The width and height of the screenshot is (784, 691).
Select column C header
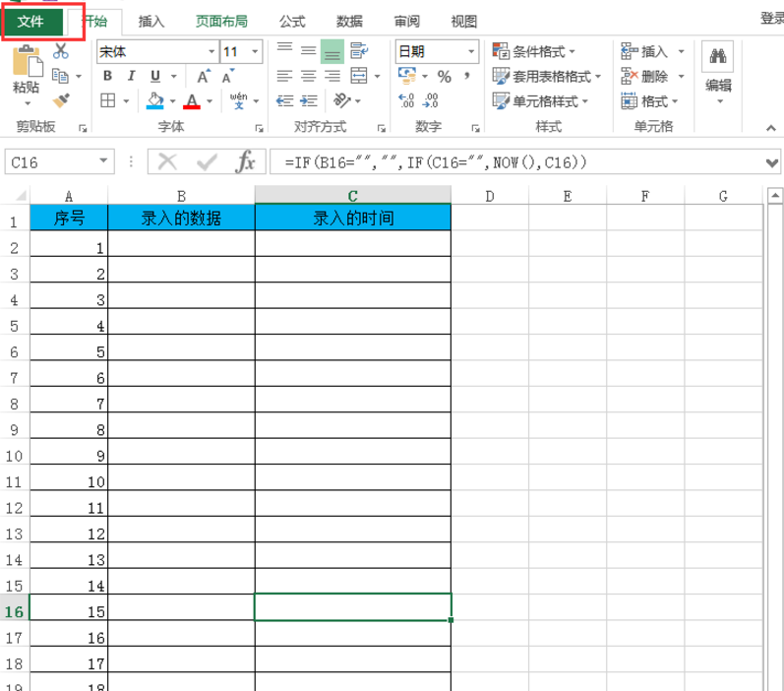point(352,195)
